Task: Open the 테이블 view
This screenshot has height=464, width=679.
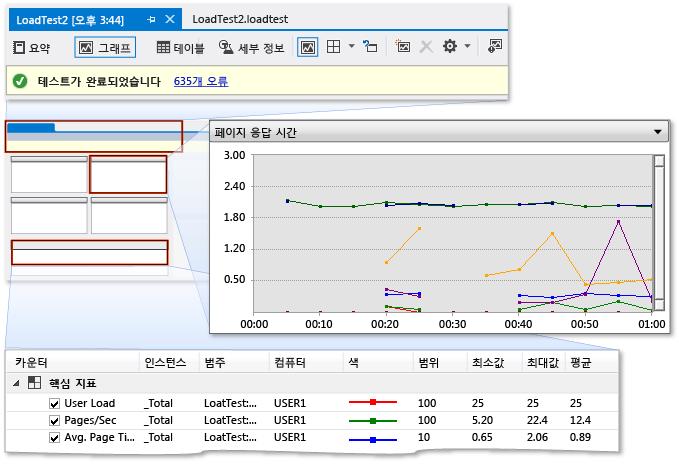Action: tap(180, 47)
